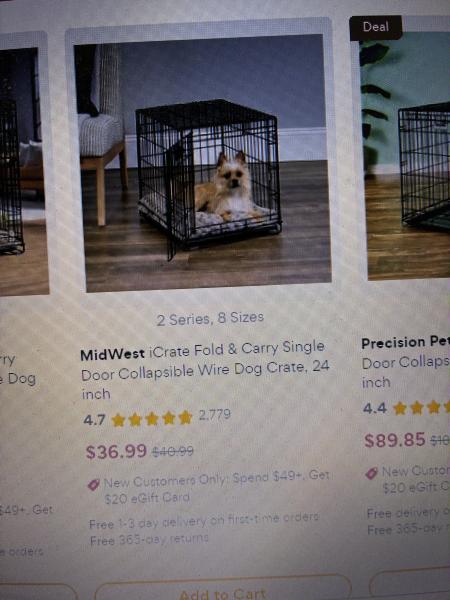This screenshot has height=600, width=450.
Task: Click the MidWest five-star rating icons
Action: point(152,419)
